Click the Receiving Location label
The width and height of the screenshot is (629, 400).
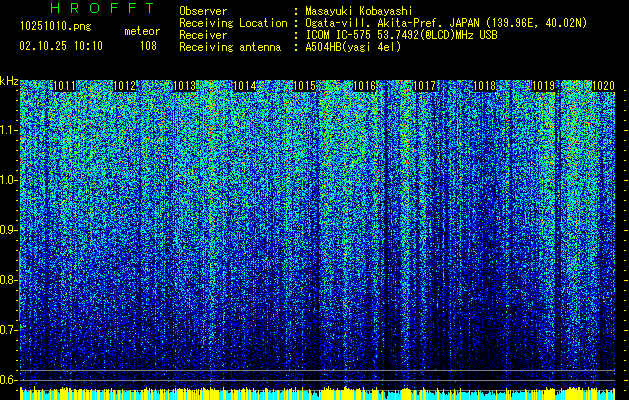tap(233, 23)
